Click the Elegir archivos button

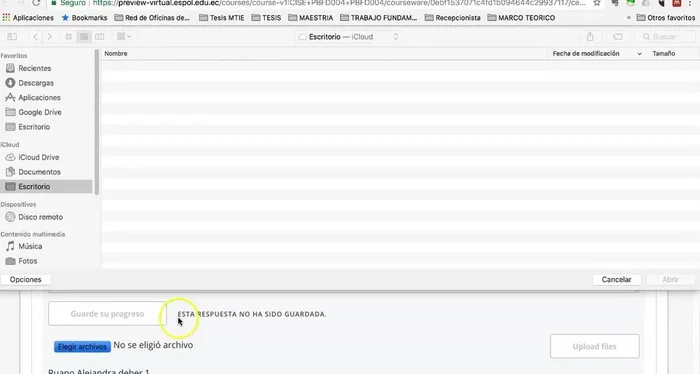(82, 346)
